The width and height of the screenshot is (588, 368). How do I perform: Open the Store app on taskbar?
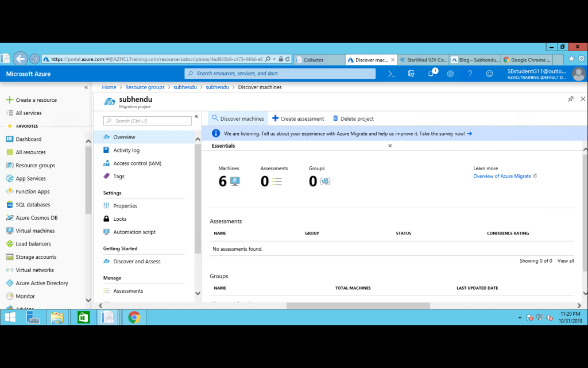pos(83,317)
